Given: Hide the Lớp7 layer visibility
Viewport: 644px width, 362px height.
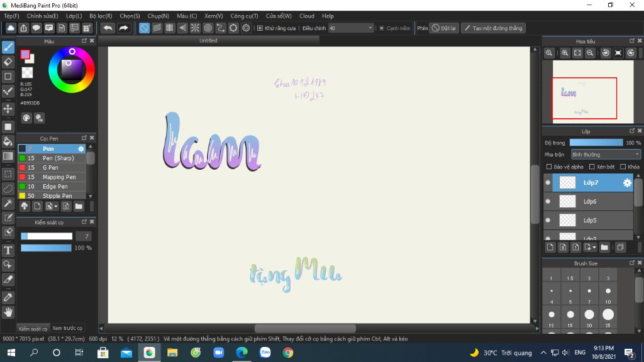Looking at the screenshot, I should click(x=548, y=183).
